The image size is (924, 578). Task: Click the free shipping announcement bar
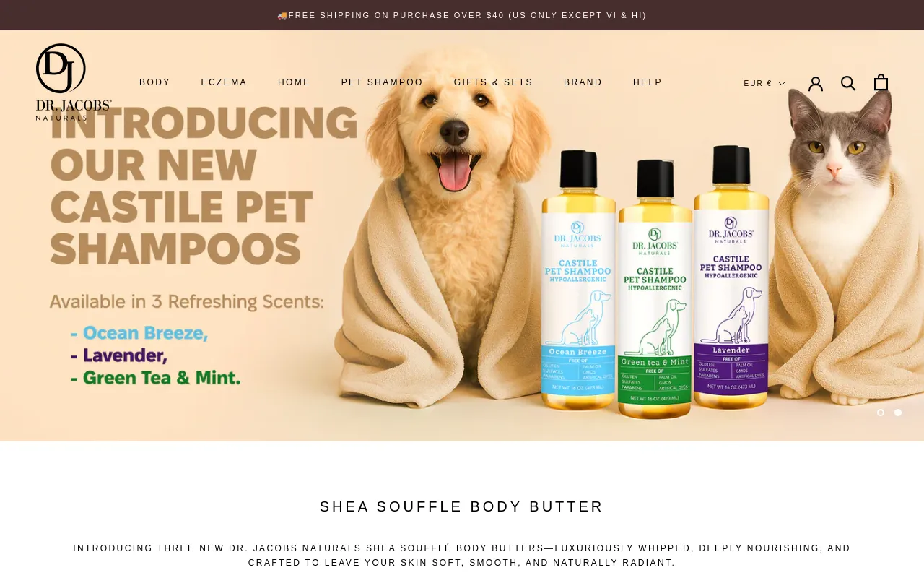(x=462, y=15)
